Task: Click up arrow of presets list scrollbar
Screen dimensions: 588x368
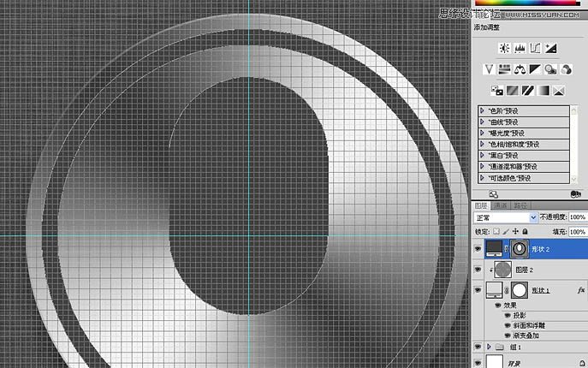Action: 573,110
